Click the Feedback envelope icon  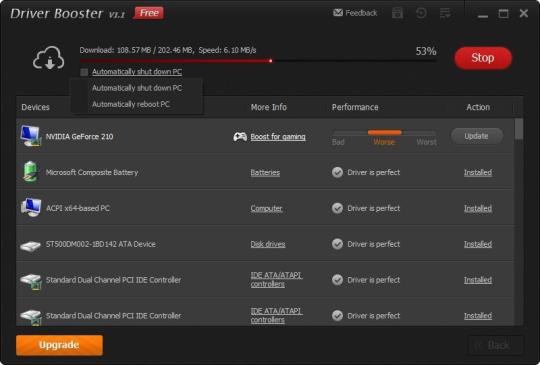pyautogui.click(x=338, y=13)
